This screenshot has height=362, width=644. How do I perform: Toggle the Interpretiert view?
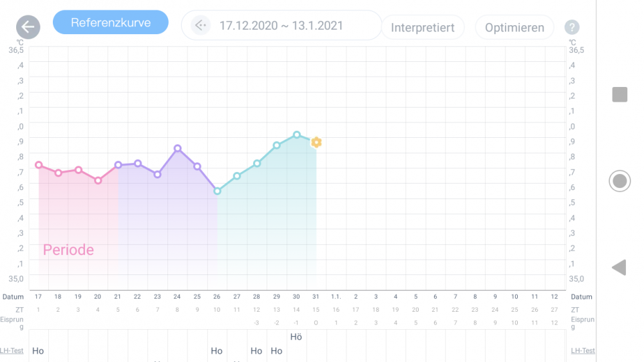422,28
